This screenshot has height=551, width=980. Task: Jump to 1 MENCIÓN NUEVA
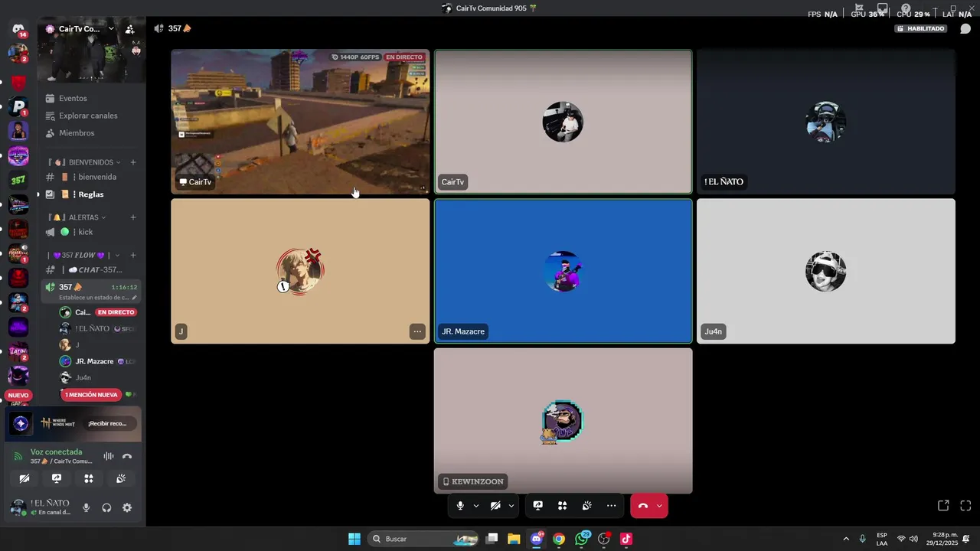[x=91, y=395]
